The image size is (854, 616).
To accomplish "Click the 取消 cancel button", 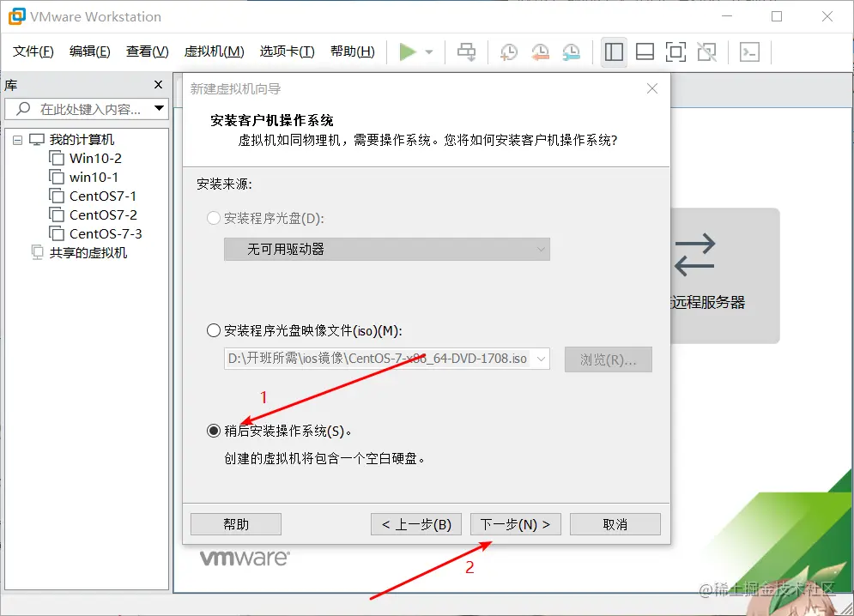I will 615,524.
